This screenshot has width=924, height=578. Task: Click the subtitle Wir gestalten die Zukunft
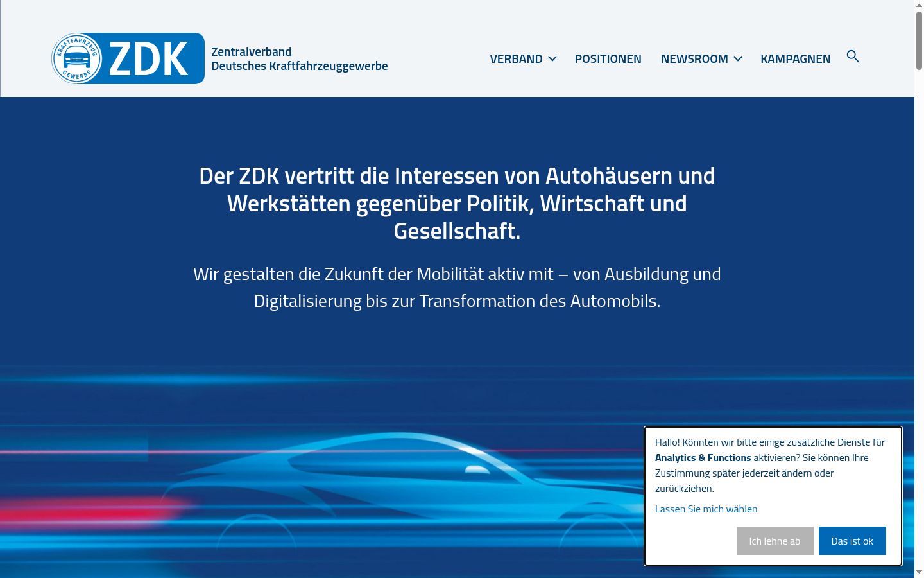(x=457, y=287)
